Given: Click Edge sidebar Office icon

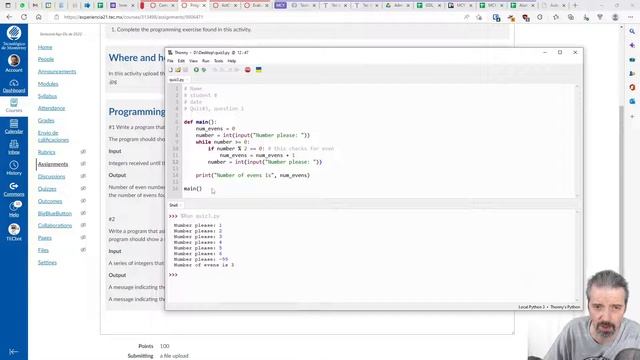Looking at the screenshot, I should point(632,87).
